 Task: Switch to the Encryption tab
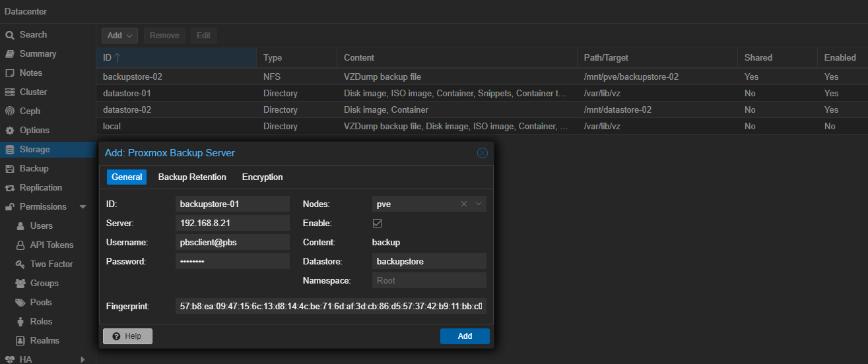tap(262, 177)
